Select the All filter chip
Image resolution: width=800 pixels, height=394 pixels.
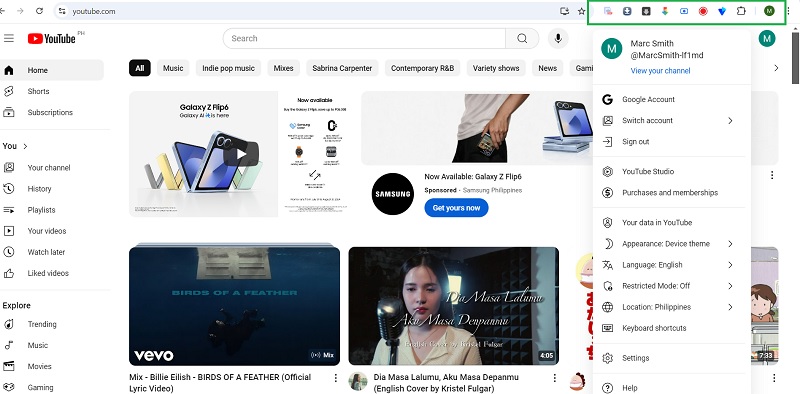point(140,68)
